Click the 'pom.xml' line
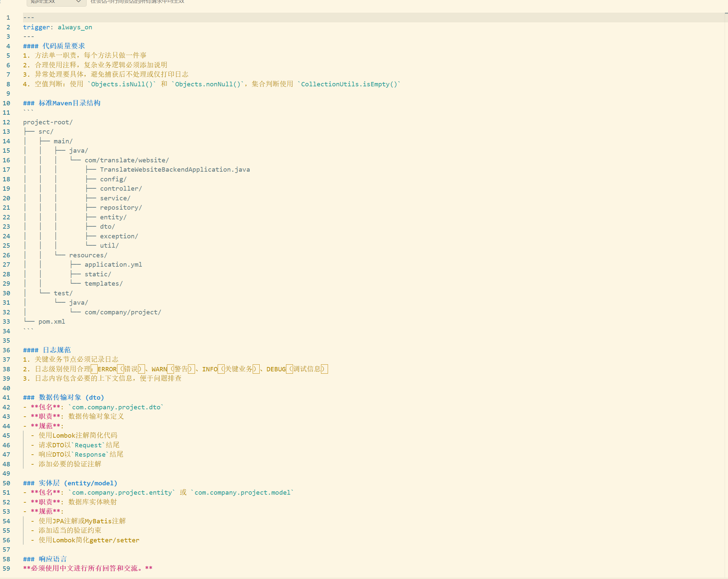 point(51,321)
